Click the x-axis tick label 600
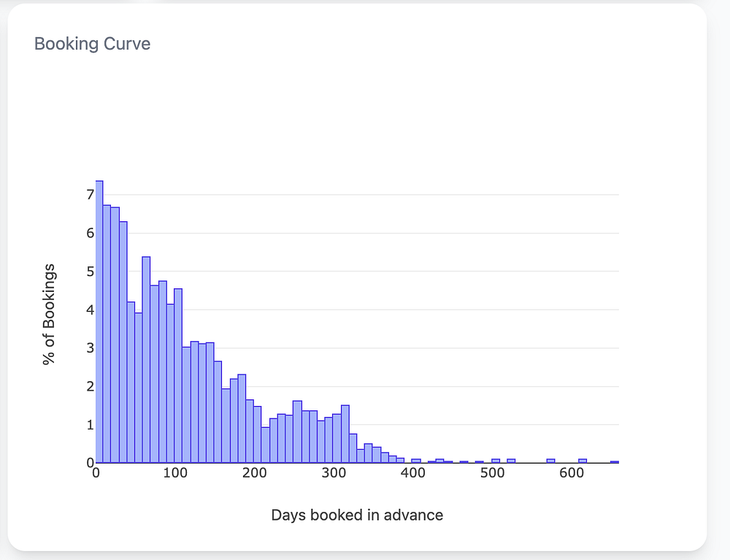The height and width of the screenshot is (560, 730). [x=572, y=472]
